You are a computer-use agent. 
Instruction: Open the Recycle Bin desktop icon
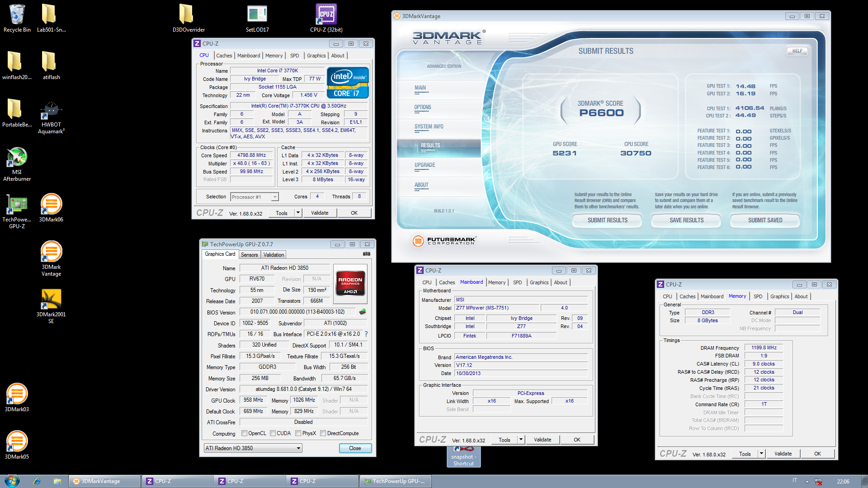pyautogui.click(x=17, y=18)
